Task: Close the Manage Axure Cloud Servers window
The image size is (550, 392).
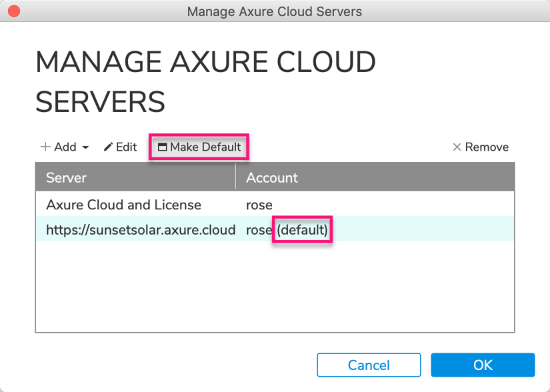Action: [14, 11]
